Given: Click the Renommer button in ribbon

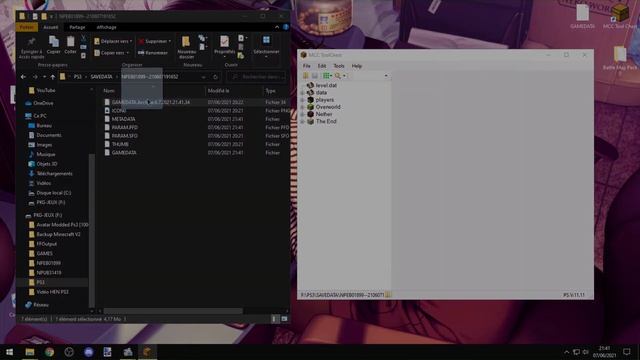Looking at the screenshot, I should (153, 53).
